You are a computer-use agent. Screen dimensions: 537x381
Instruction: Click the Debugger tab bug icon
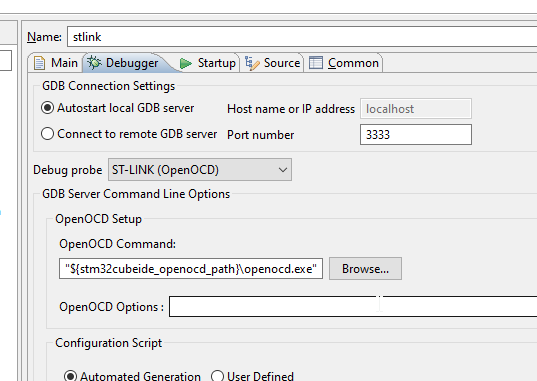coord(94,63)
